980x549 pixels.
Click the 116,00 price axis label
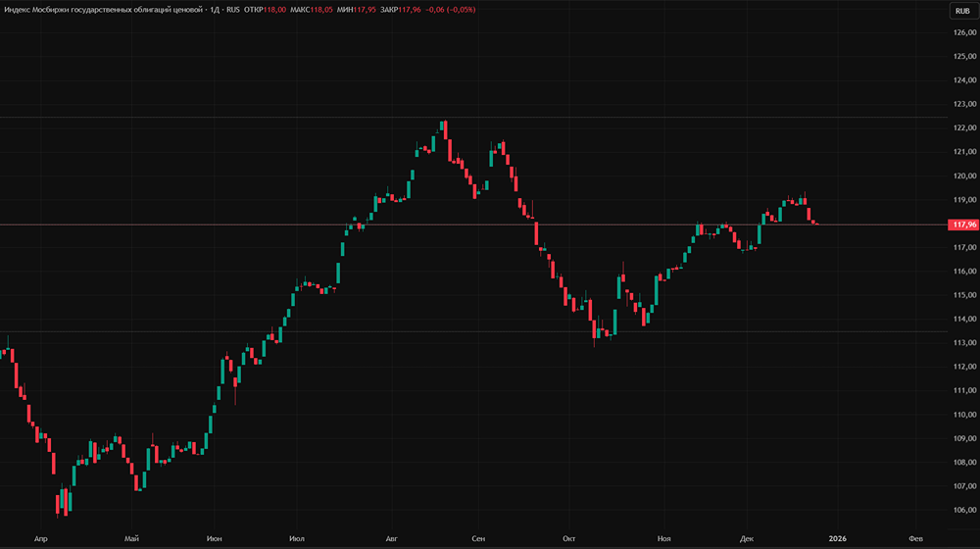pos(965,272)
